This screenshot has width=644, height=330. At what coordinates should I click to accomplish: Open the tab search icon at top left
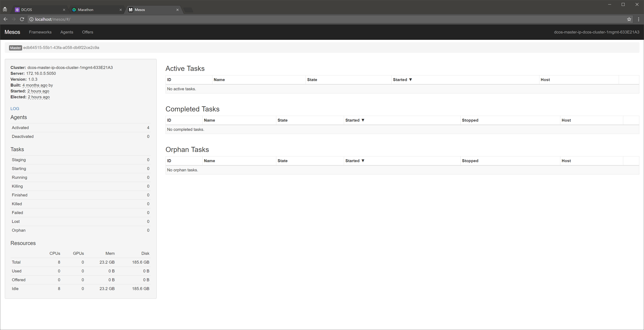[5, 10]
